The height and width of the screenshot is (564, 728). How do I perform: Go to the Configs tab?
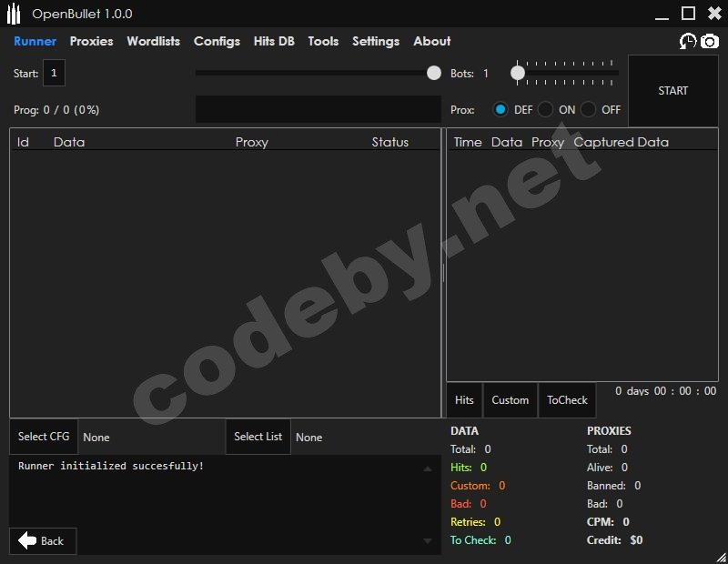217,41
